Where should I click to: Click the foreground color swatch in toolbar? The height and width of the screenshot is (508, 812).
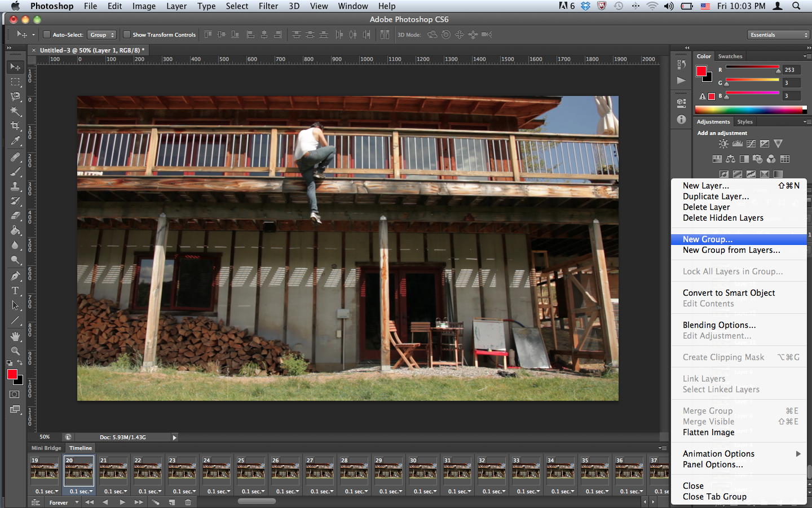[x=12, y=375]
